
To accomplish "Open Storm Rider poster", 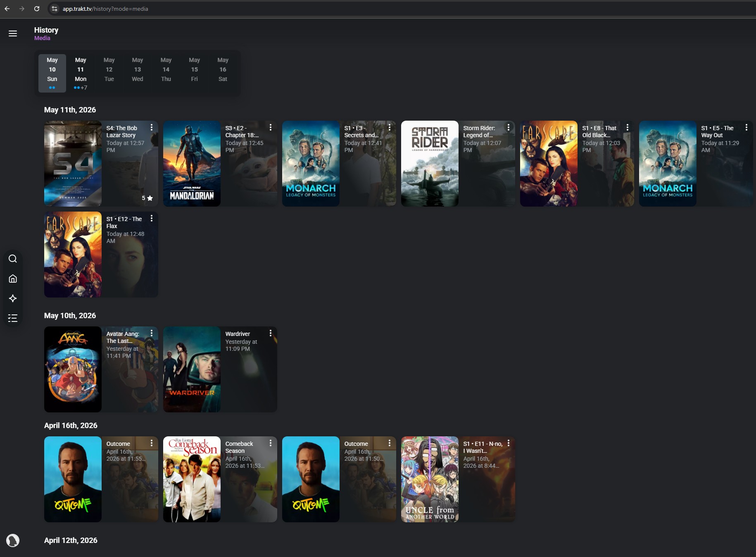I will (x=430, y=164).
